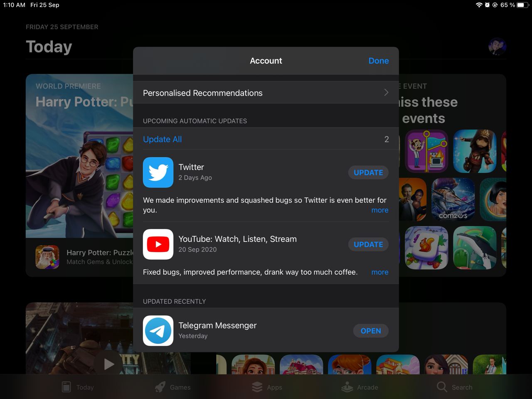Switch to the Games tab

(x=172, y=387)
